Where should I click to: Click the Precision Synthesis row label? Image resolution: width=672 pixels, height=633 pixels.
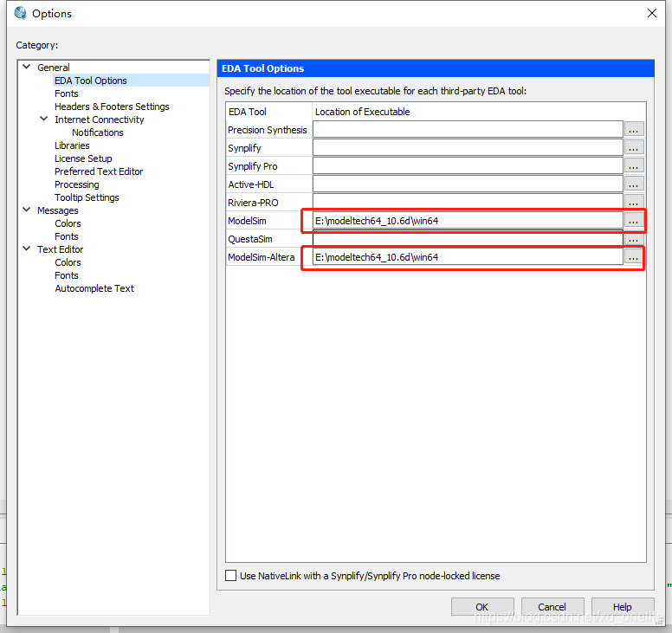pyautogui.click(x=268, y=130)
